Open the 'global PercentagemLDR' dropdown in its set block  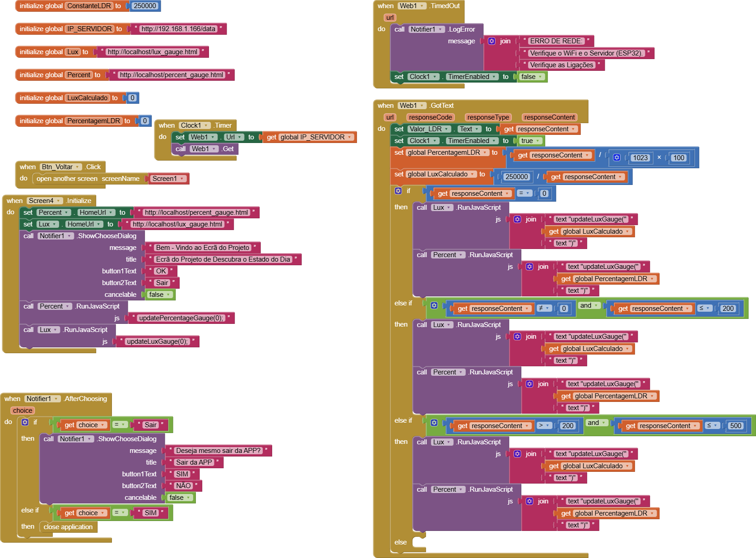(447, 152)
